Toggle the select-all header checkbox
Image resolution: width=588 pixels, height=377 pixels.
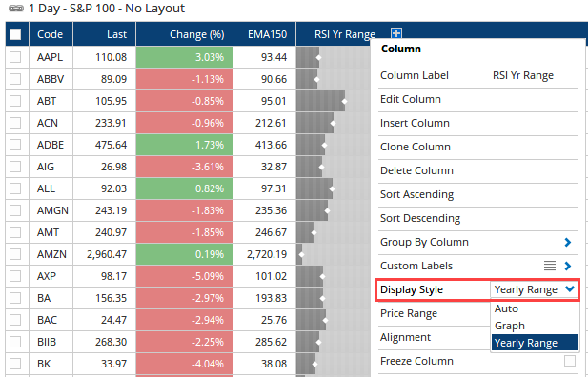[x=15, y=34]
